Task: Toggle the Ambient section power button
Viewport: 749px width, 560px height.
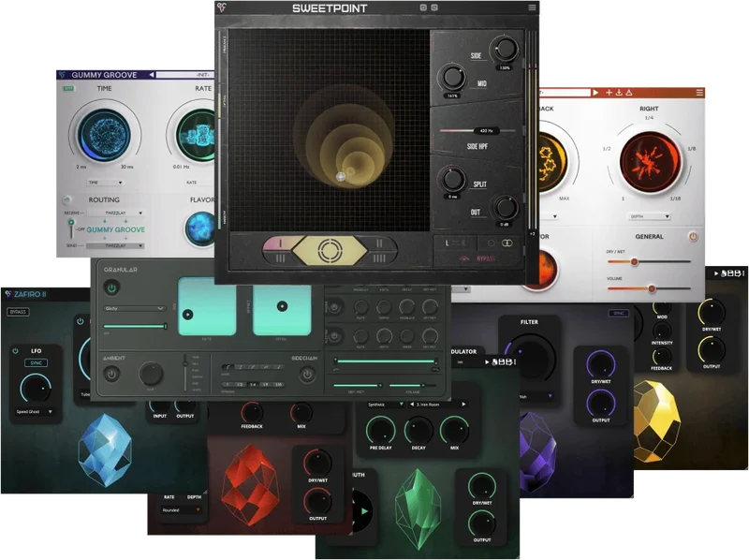Action: tap(111, 374)
